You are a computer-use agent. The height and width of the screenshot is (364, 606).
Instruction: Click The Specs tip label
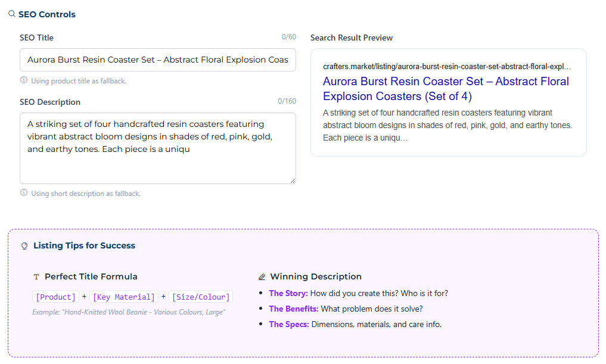(289, 324)
